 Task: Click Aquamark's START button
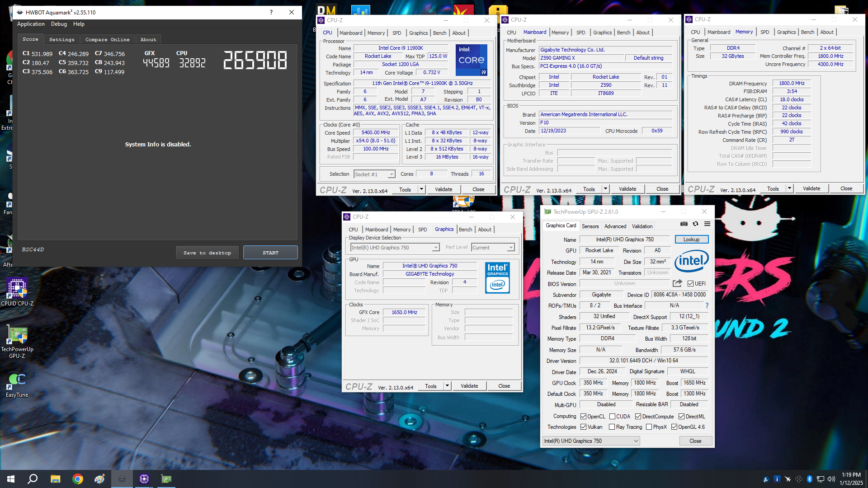[x=270, y=253]
